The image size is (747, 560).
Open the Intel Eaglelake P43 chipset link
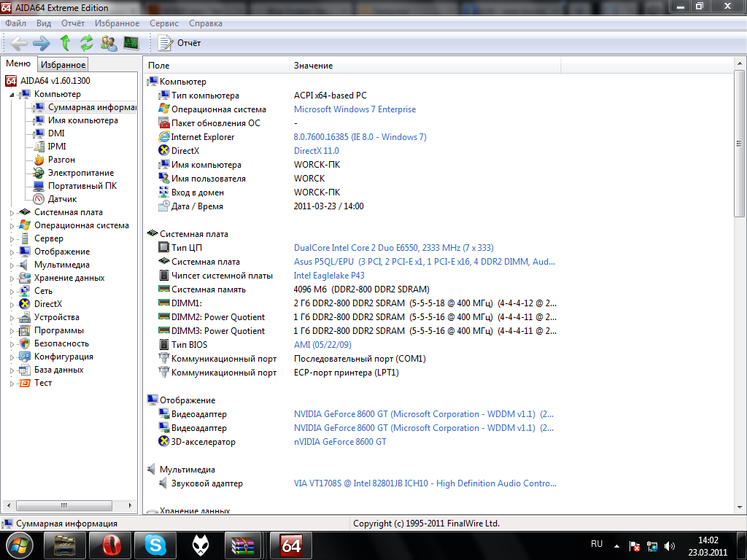329,276
